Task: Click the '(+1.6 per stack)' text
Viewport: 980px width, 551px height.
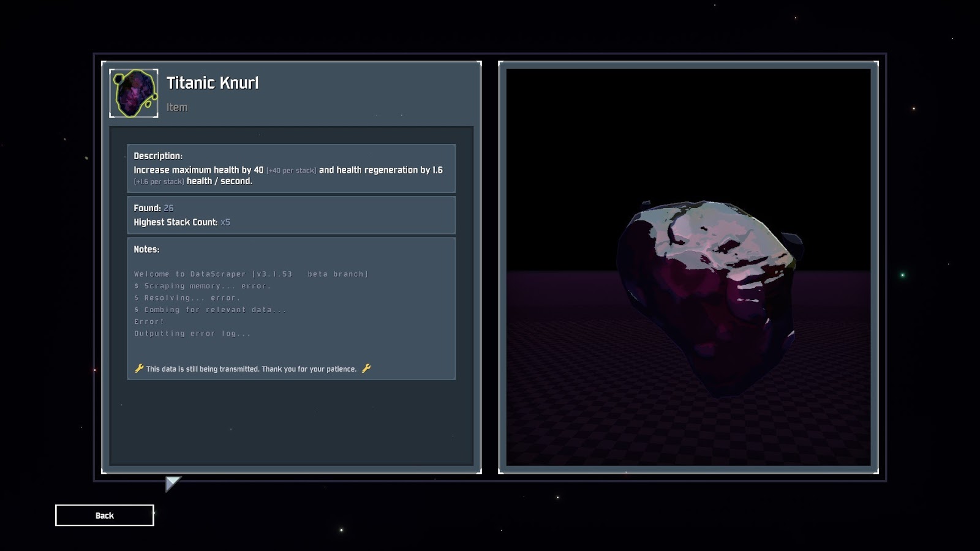Action: (159, 181)
